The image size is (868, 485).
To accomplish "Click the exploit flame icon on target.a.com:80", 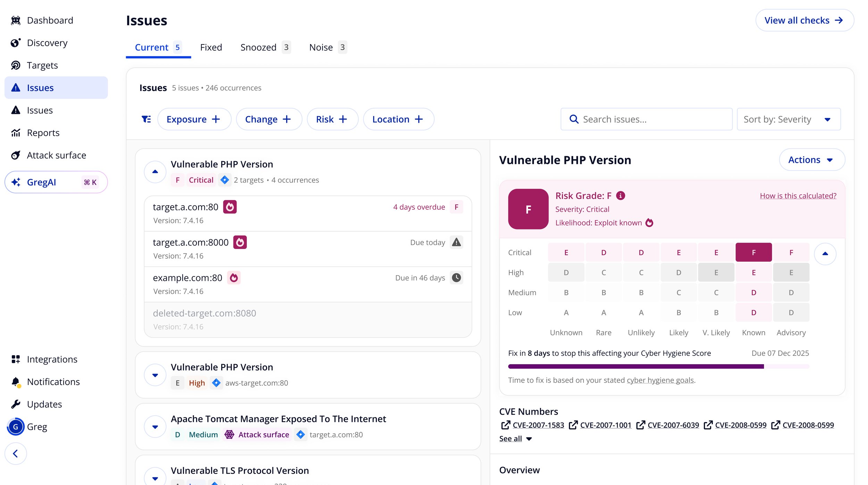I will pyautogui.click(x=230, y=207).
